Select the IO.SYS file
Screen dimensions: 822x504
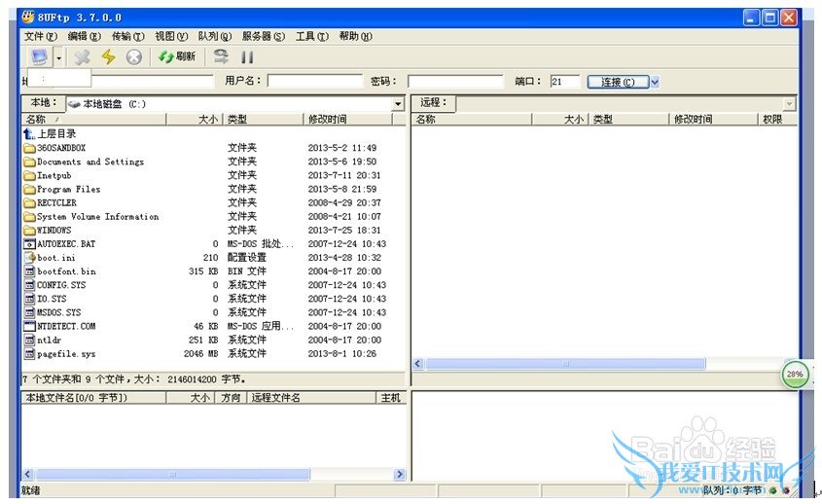pos(45,299)
